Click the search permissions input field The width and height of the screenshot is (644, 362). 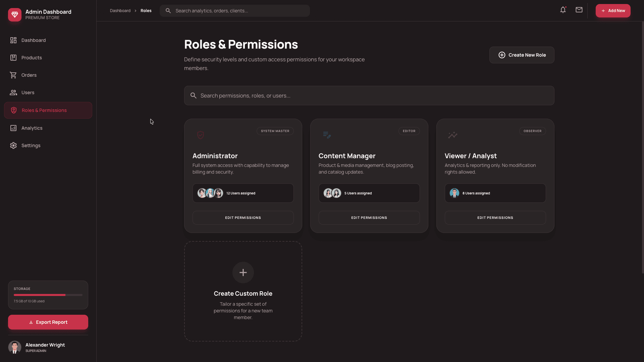(369, 95)
